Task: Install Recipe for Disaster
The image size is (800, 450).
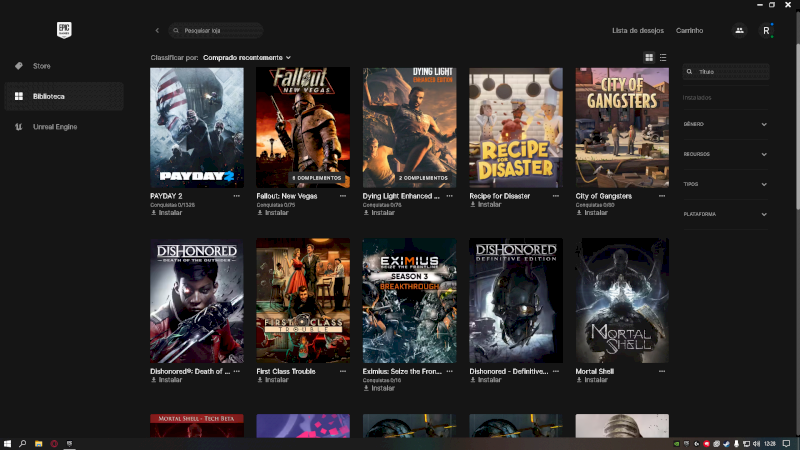Action: [485, 205]
